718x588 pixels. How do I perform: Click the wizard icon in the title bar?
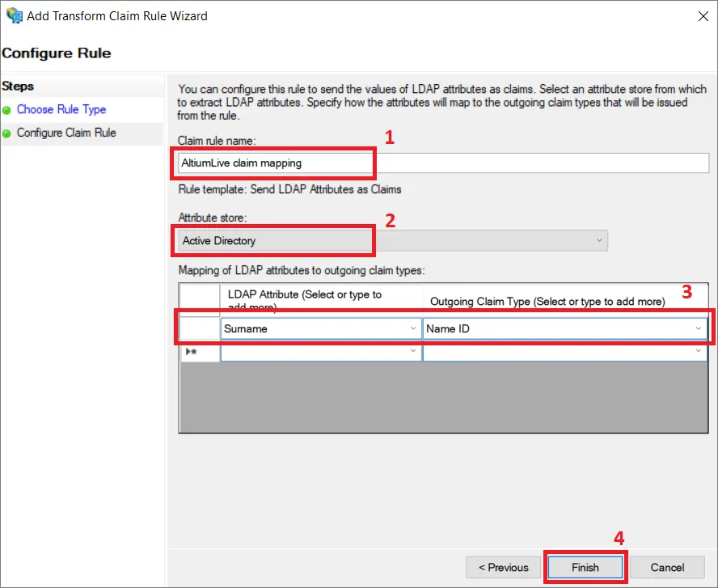14,15
